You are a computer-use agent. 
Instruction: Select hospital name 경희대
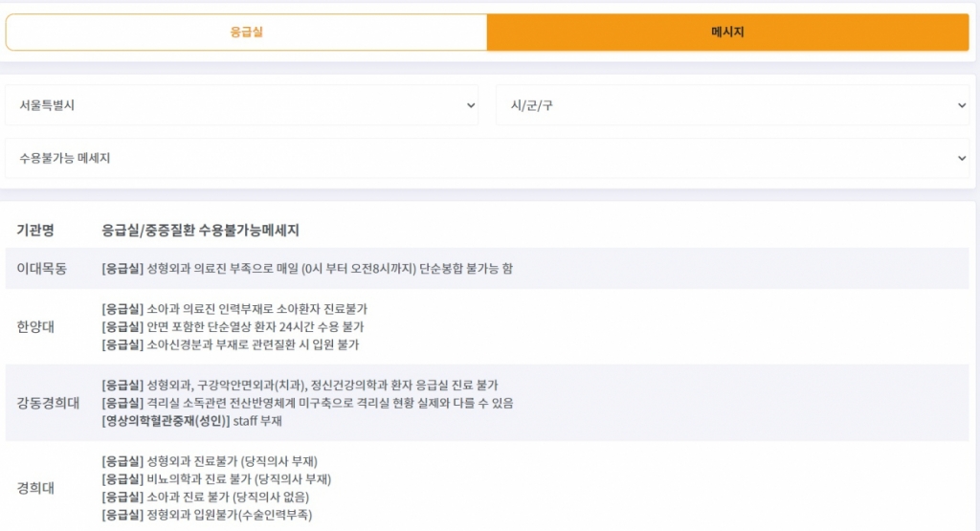pos(35,488)
